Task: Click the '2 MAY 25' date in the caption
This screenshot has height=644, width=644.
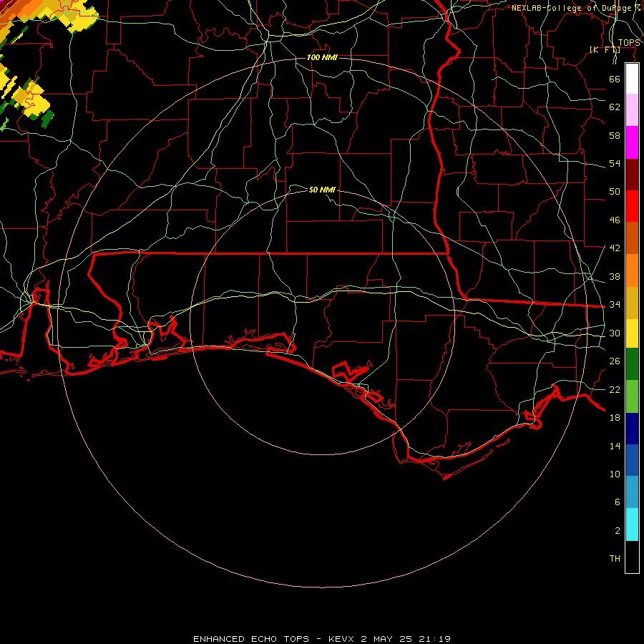Action: 388,639
